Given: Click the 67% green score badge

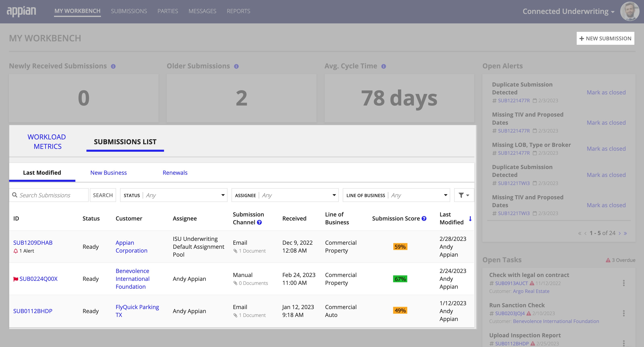Looking at the screenshot, I should point(400,279).
